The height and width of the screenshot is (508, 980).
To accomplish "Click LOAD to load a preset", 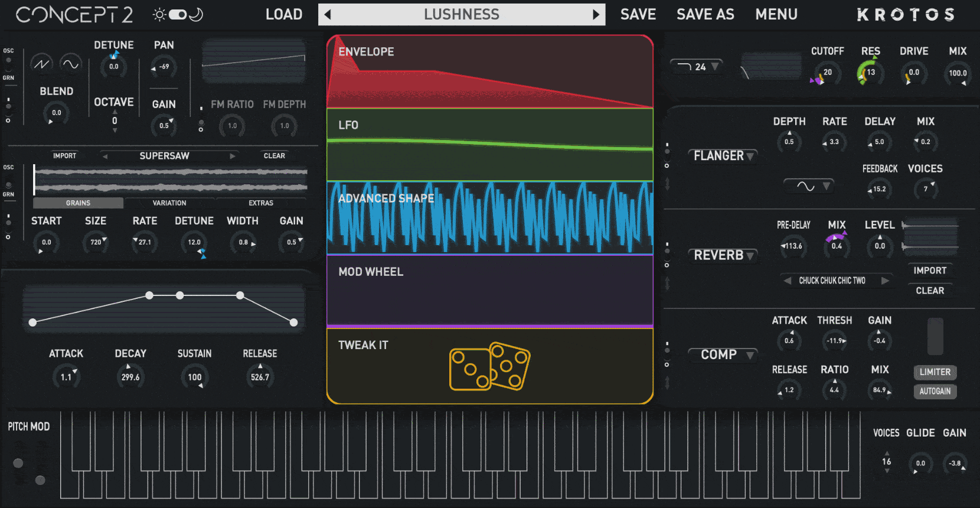I will coord(284,15).
